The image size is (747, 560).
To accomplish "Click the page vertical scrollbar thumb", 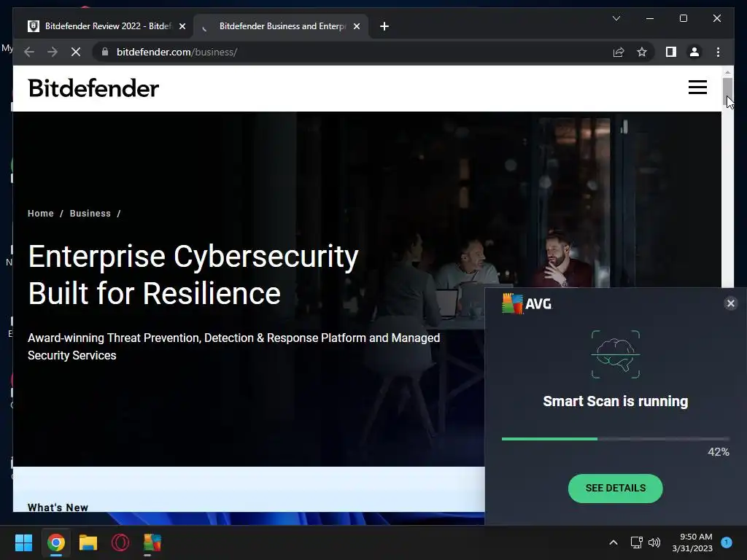I will point(727,90).
